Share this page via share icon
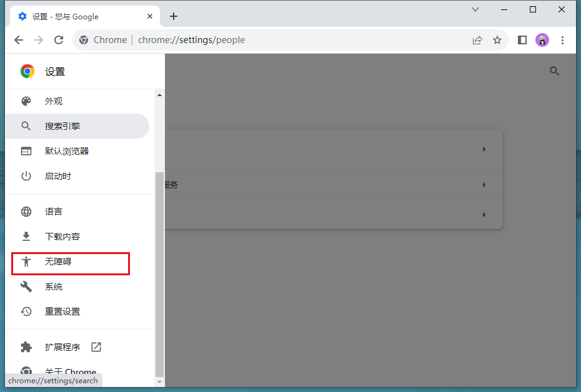581x392 pixels. coord(477,40)
